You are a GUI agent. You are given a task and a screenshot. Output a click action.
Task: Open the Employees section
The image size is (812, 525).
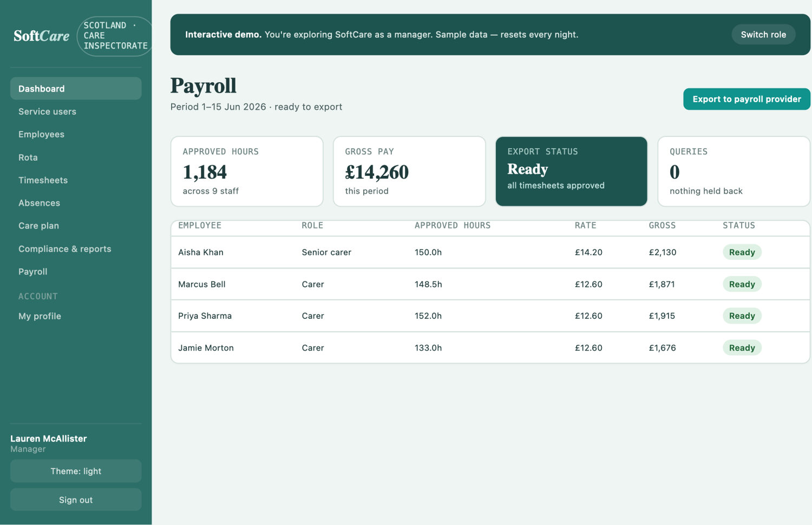[x=76, y=134]
